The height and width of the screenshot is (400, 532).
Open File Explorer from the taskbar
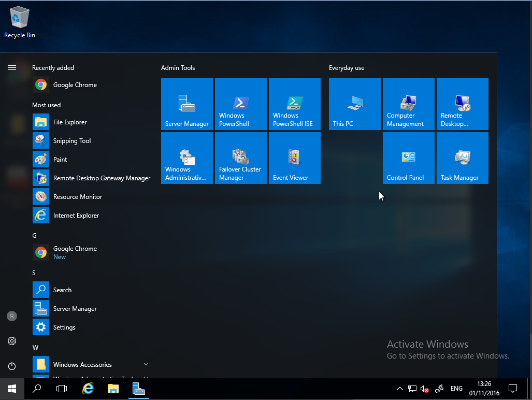pyautogui.click(x=113, y=389)
